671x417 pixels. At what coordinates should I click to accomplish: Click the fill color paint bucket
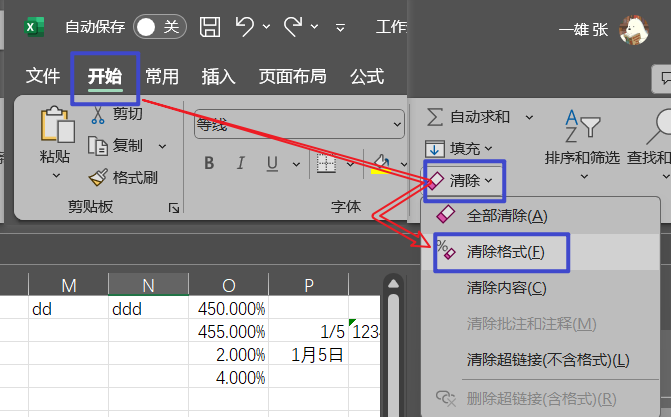[381, 162]
